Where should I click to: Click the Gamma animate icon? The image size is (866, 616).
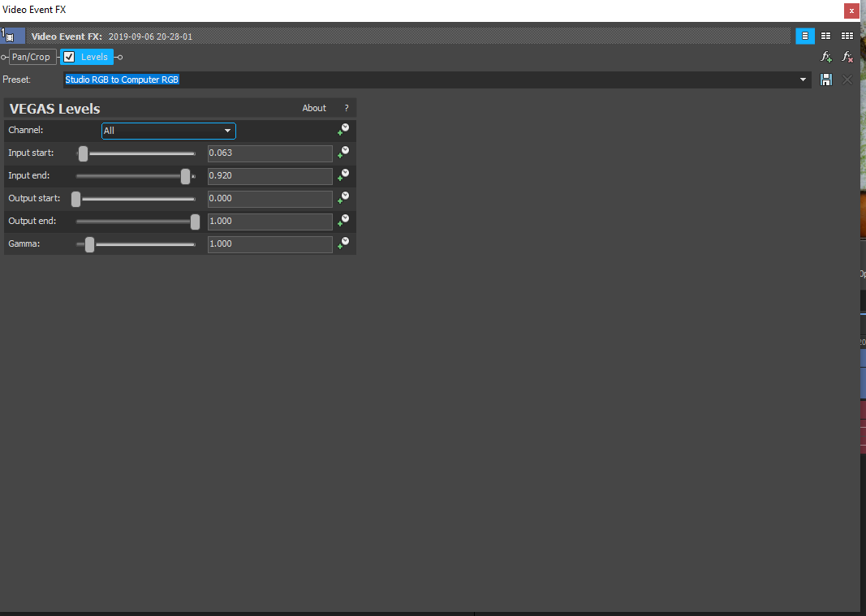coord(343,243)
